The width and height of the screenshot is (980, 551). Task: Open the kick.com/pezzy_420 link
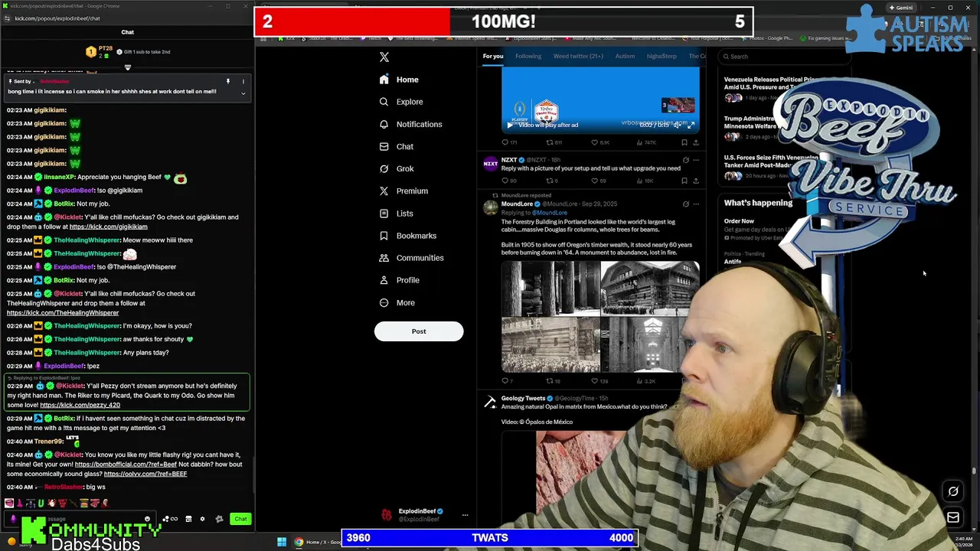80,405
